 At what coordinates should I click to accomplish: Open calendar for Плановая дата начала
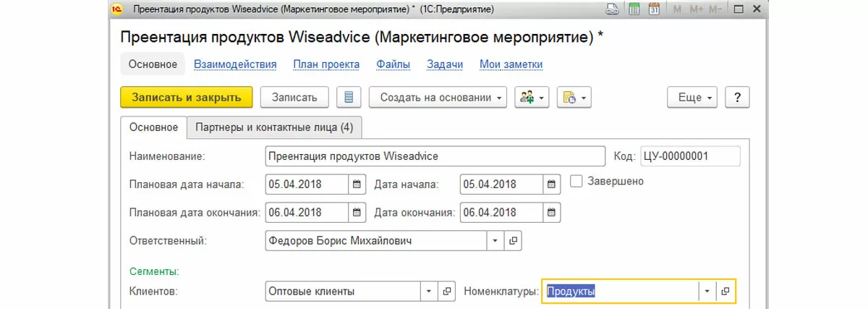pos(357,184)
